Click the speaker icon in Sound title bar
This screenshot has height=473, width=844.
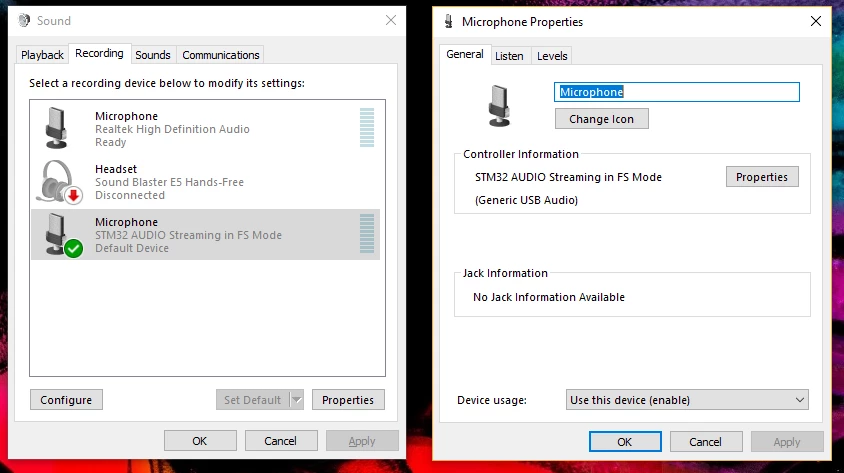point(24,20)
